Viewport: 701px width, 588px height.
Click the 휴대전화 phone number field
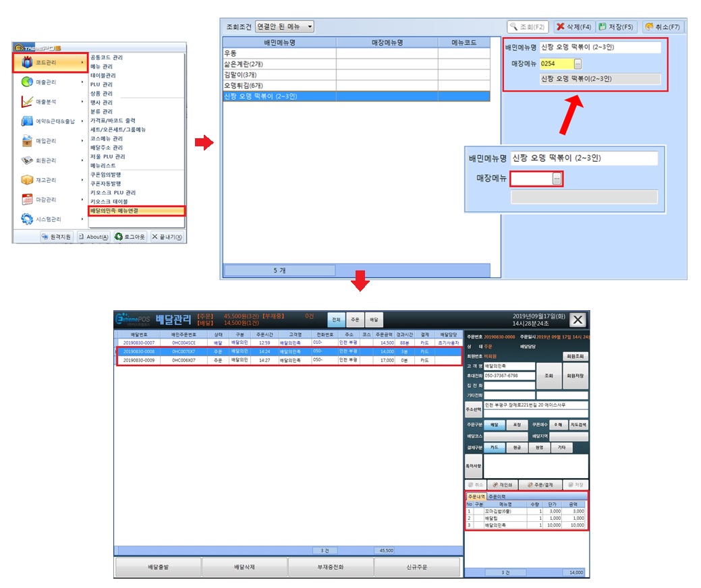click(x=509, y=376)
